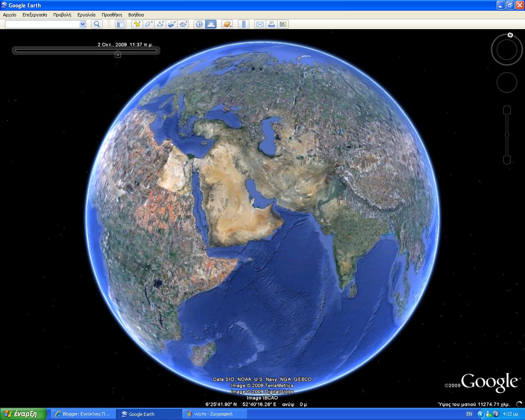525x420 pixels.
Task: Add a placemark with the pushpin icon
Action: [x=137, y=24]
